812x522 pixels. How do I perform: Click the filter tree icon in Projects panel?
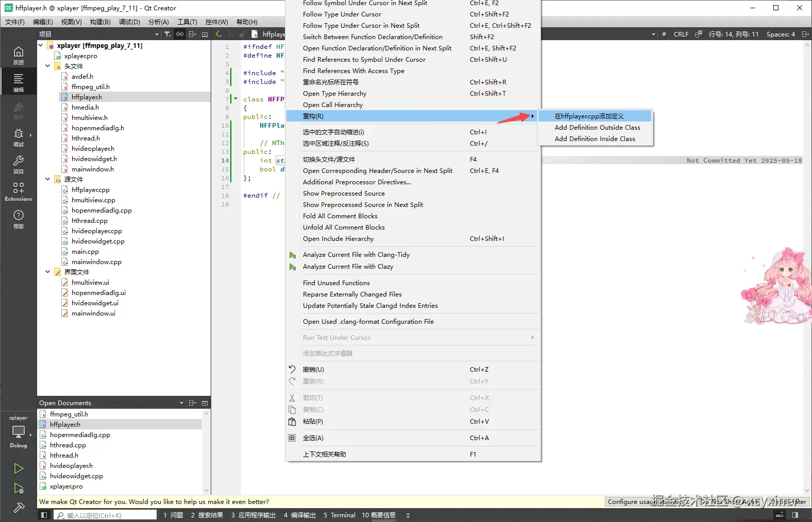pyautogui.click(x=167, y=34)
